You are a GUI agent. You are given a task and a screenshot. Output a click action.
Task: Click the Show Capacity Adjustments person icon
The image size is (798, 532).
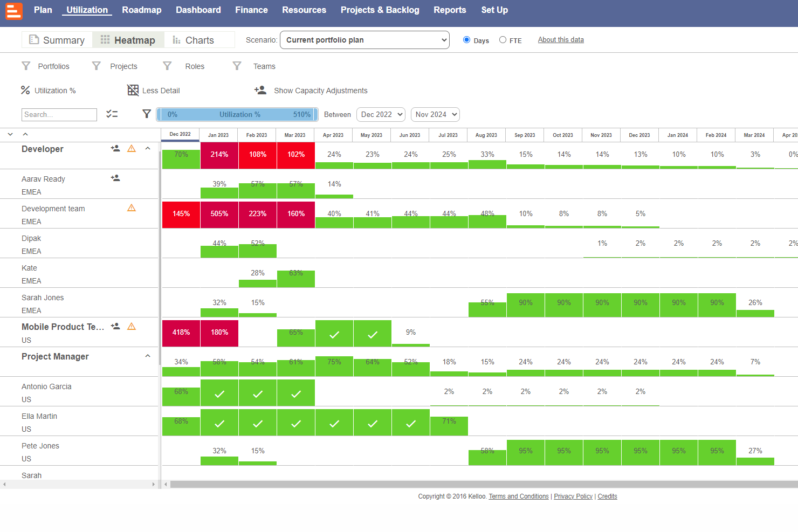click(260, 90)
